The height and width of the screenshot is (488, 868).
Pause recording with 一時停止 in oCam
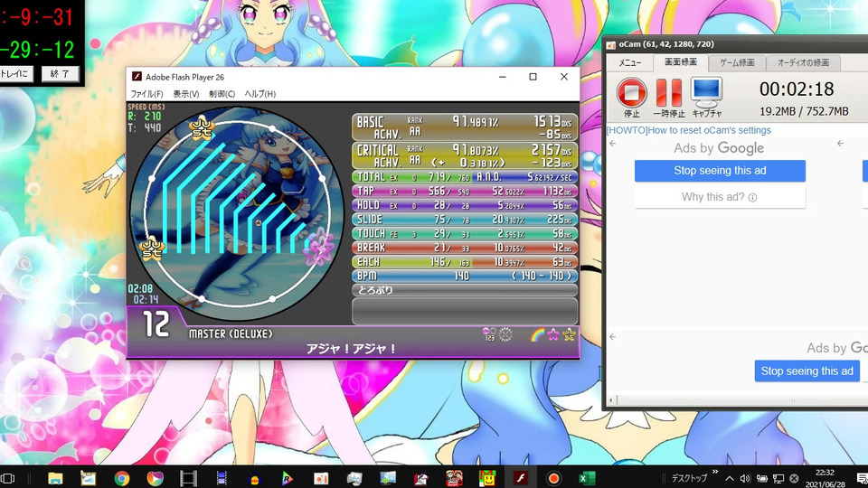tap(669, 98)
